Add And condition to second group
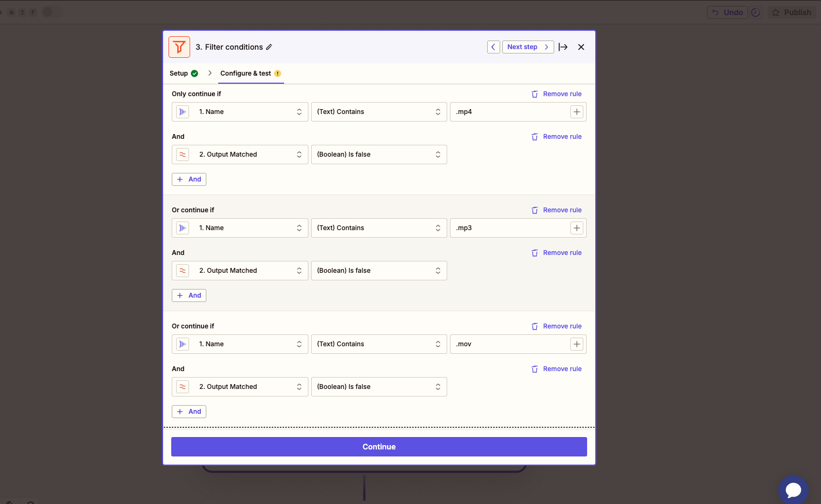The height and width of the screenshot is (504, 821). pyautogui.click(x=189, y=295)
